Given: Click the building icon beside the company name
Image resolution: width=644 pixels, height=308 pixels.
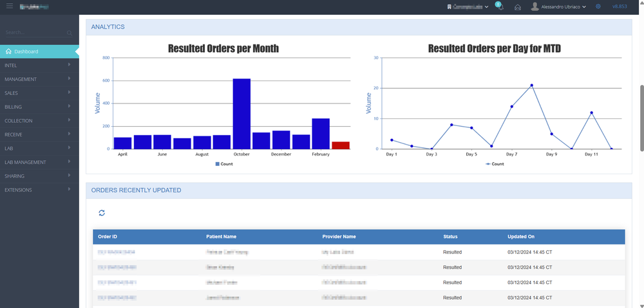Looking at the screenshot, I should coord(450,6).
